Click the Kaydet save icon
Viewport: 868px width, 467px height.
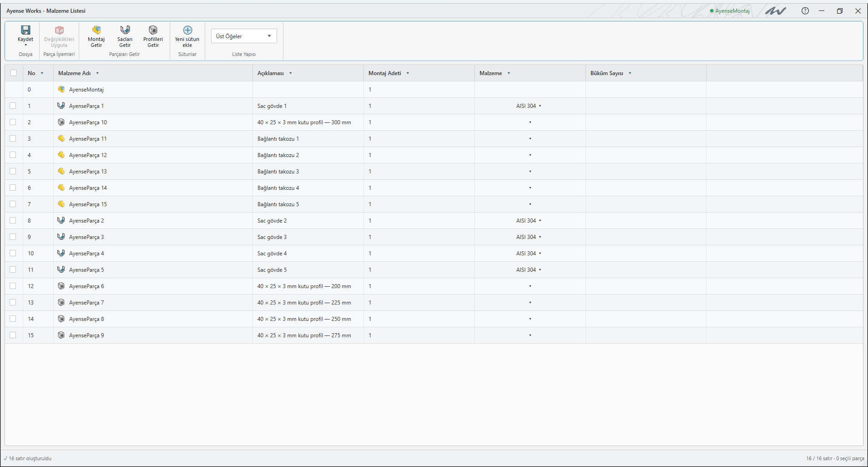point(25,30)
